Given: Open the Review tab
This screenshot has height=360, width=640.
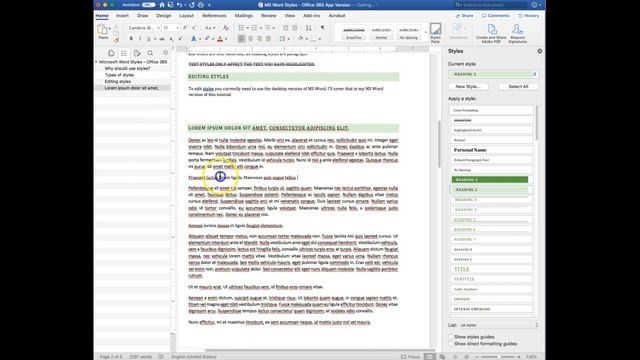Looking at the screenshot, I should (x=269, y=16).
